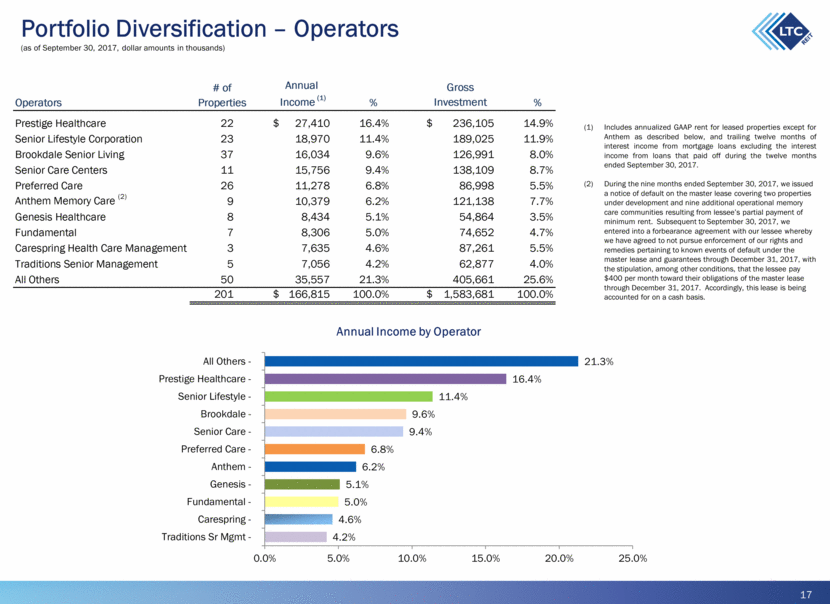Viewport: 830px width, 604px height.
Task: Click the blue Anthem bar in the chart
Action: (310, 467)
